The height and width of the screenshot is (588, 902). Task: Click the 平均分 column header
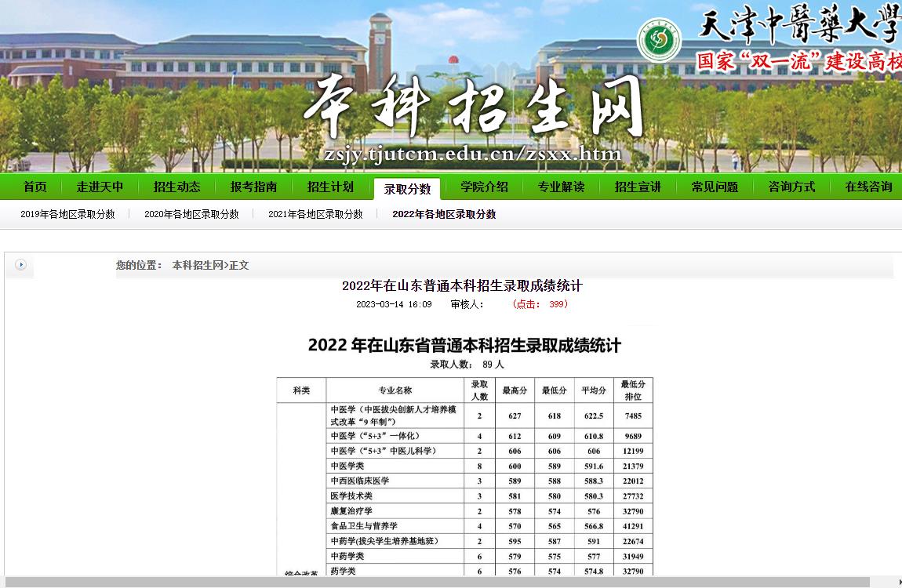click(594, 390)
